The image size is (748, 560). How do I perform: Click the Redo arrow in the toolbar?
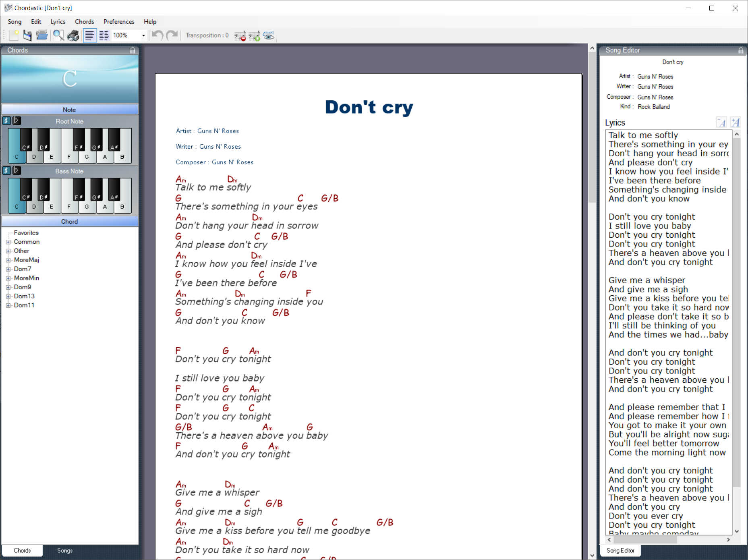(172, 35)
